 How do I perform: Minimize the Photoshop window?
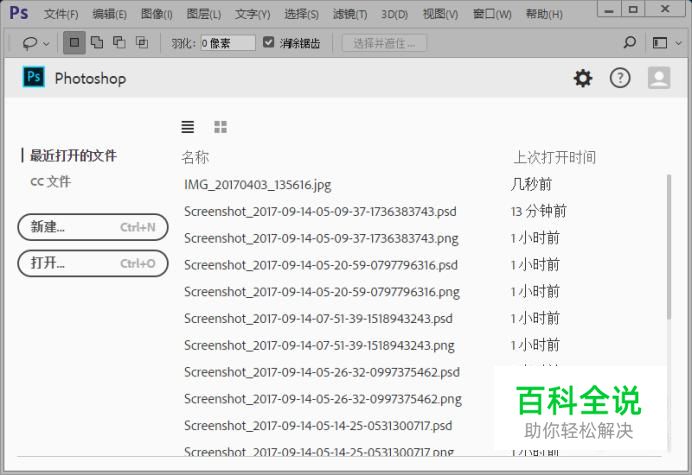click(609, 9)
